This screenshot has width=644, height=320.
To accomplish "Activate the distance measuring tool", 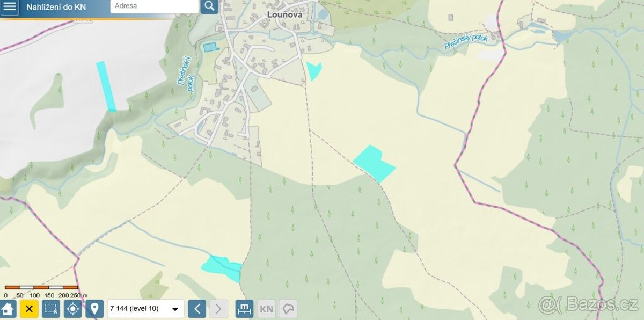I will click(x=244, y=309).
